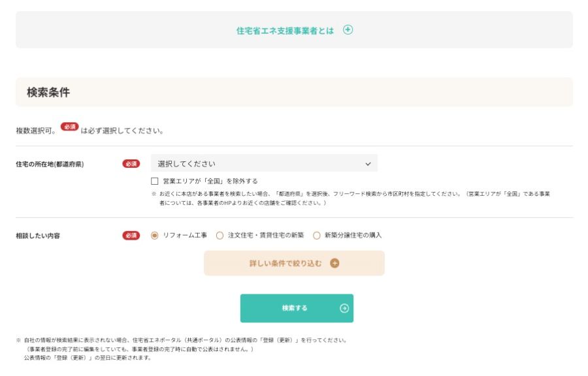Image resolution: width=588 pixels, height=376 pixels.
Task: Click the 営業エリアが「全国」を除外する label text
Action: click(210, 181)
